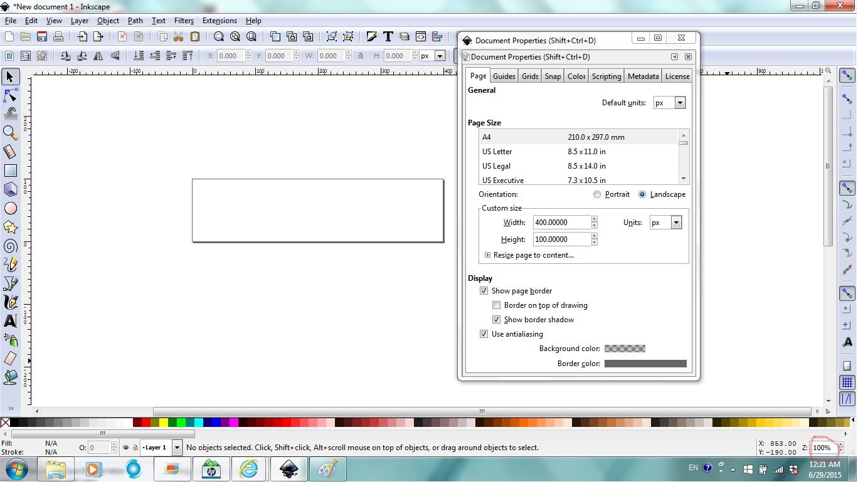Decrease the Height spinner value
The image size is (868, 494).
(x=594, y=243)
